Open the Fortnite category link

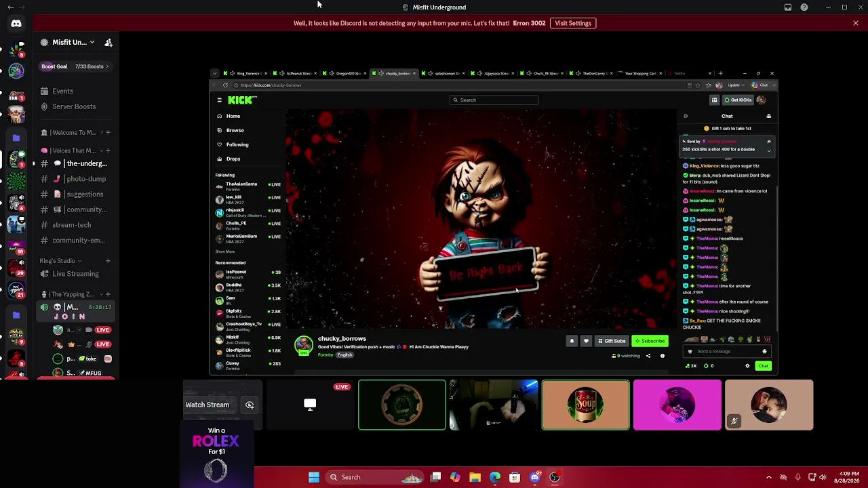(325, 355)
